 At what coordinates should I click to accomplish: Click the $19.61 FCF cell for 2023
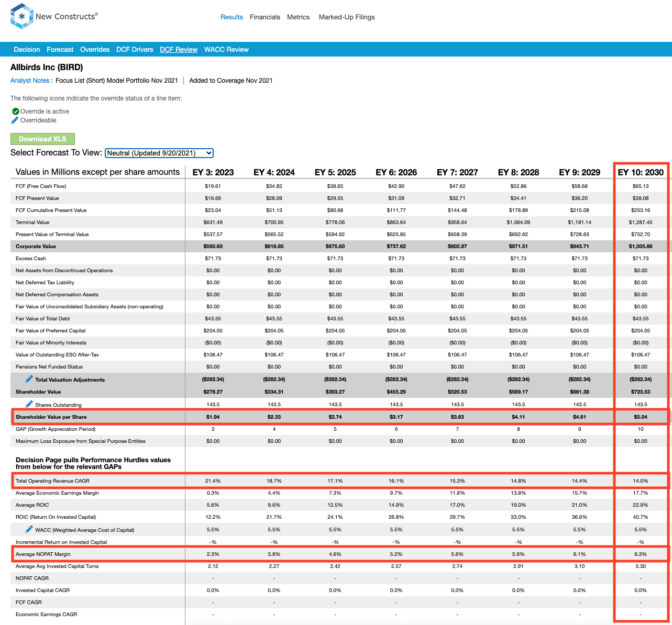coord(213,186)
